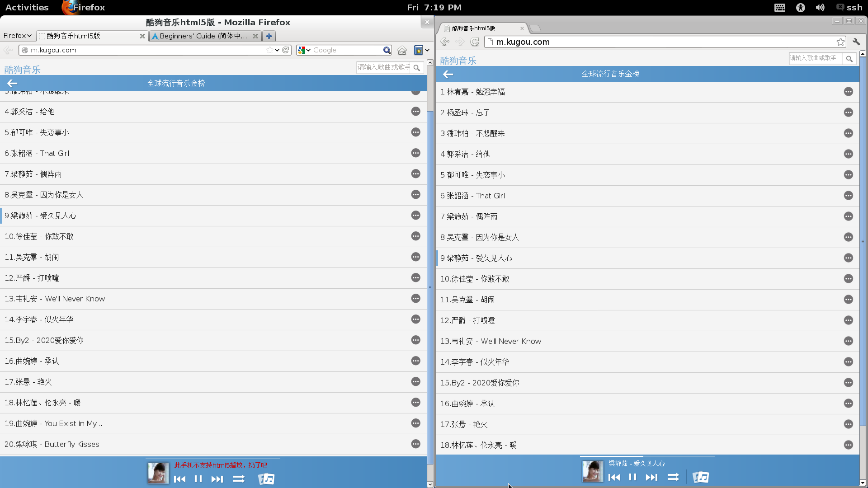This screenshot has height=488, width=868.
Task: Open options for 4.郭采洁 - 给他 in Firefox
Action: (x=416, y=112)
